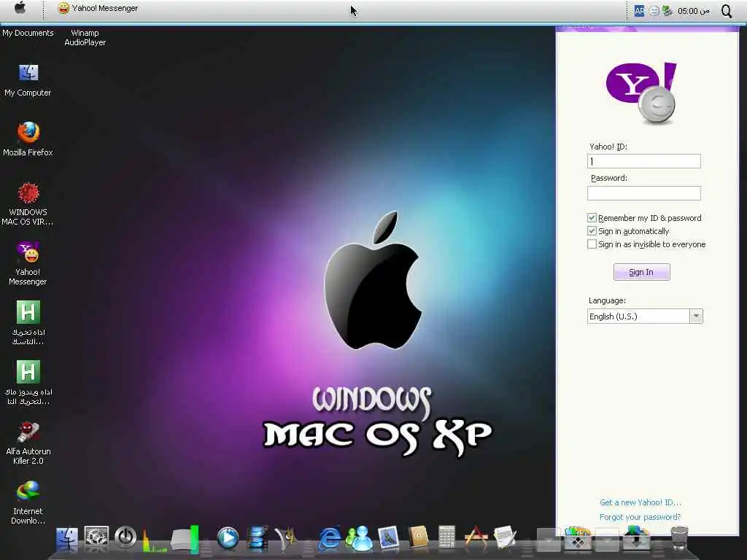Open the My Documents desktop shortcut
The height and width of the screenshot is (560, 747).
[x=28, y=33]
